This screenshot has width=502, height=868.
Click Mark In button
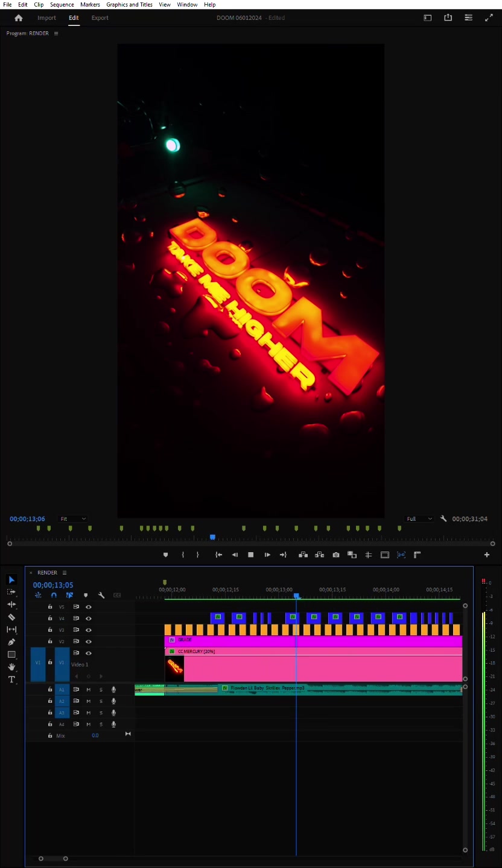click(x=183, y=555)
